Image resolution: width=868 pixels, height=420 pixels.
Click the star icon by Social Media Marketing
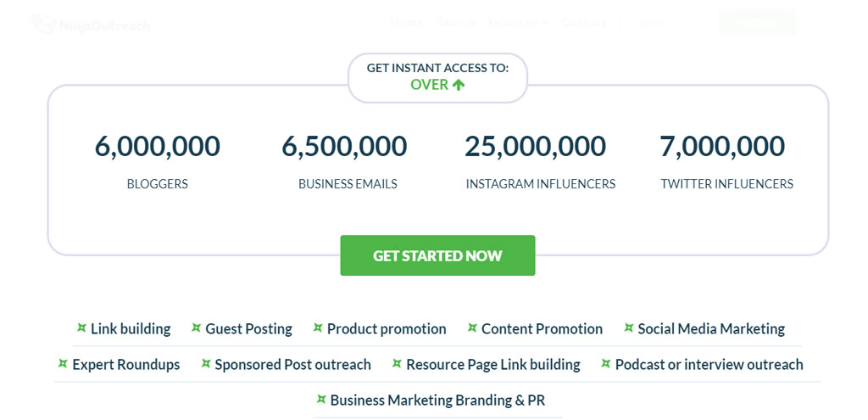pos(629,328)
